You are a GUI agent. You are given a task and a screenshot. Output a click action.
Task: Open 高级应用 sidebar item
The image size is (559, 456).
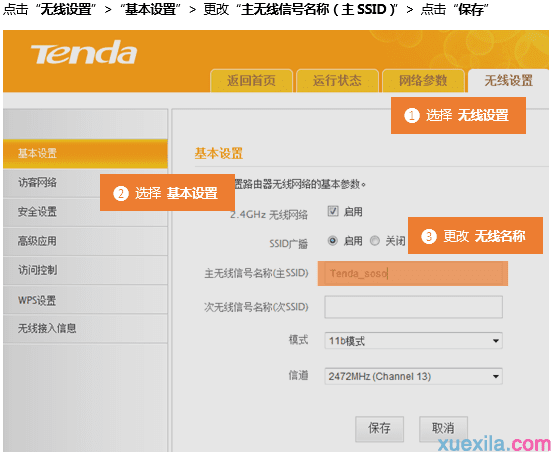tap(85, 241)
